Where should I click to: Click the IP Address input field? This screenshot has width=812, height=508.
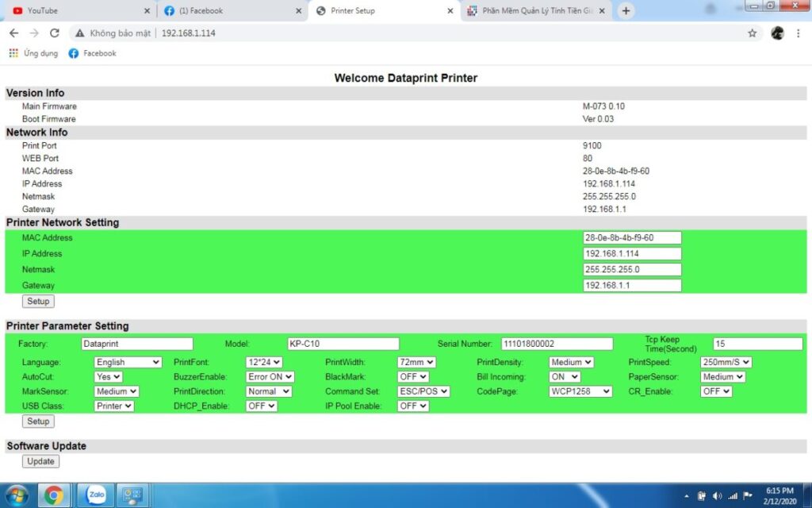pos(632,253)
